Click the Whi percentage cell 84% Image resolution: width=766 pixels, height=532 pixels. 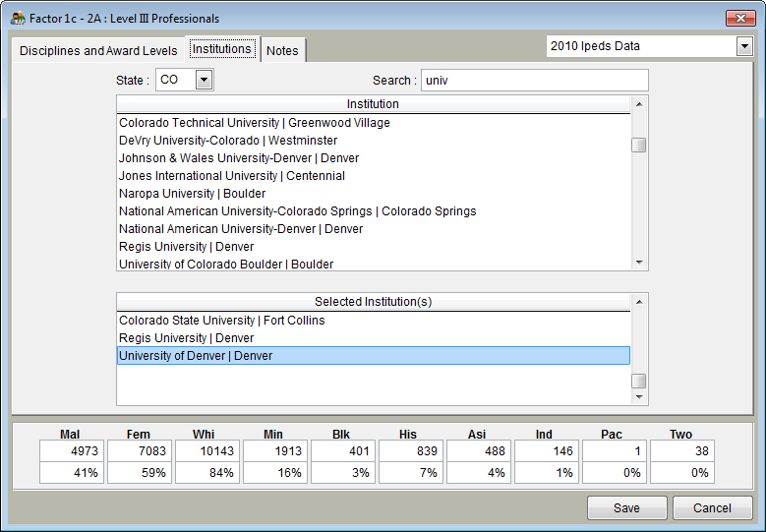tap(207, 473)
